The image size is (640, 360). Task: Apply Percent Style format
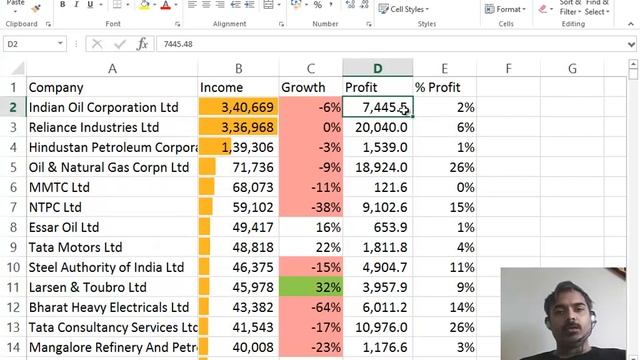click(x=318, y=4)
